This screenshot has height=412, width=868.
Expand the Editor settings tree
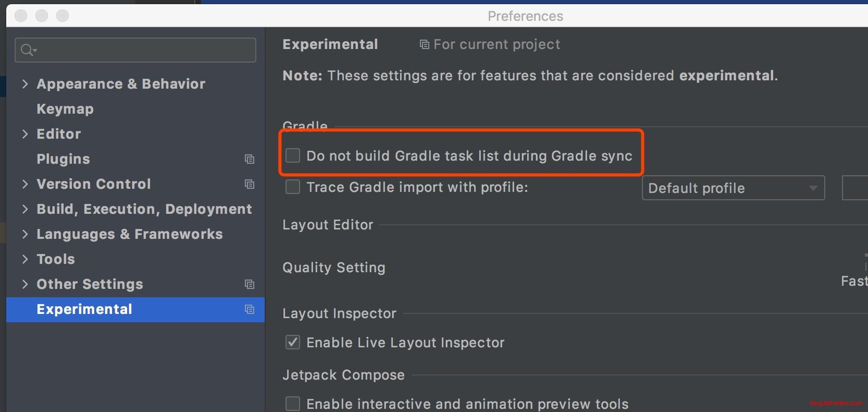click(25, 134)
